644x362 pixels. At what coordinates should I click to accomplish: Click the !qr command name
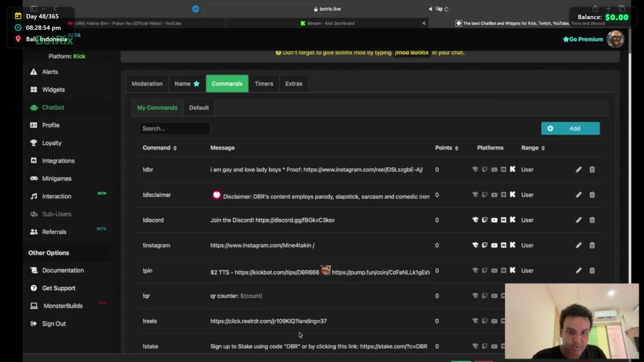click(146, 296)
